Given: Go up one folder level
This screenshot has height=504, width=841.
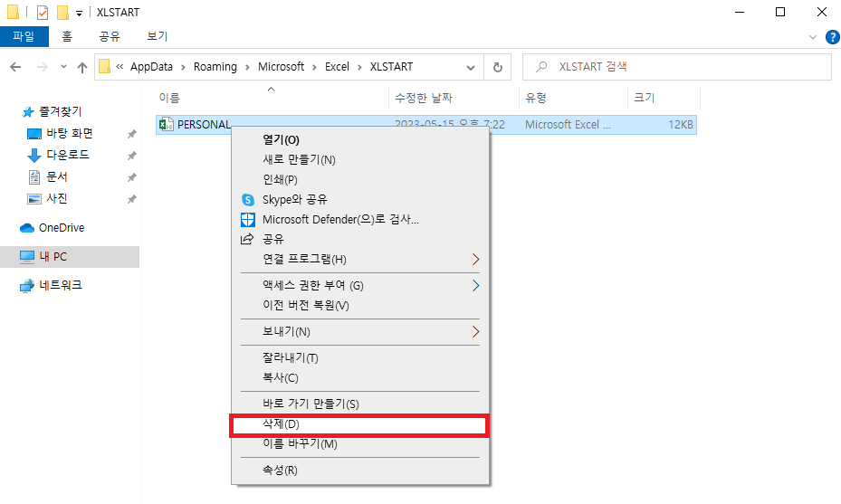Looking at the screenshot, I should click(x=82, y=67).
